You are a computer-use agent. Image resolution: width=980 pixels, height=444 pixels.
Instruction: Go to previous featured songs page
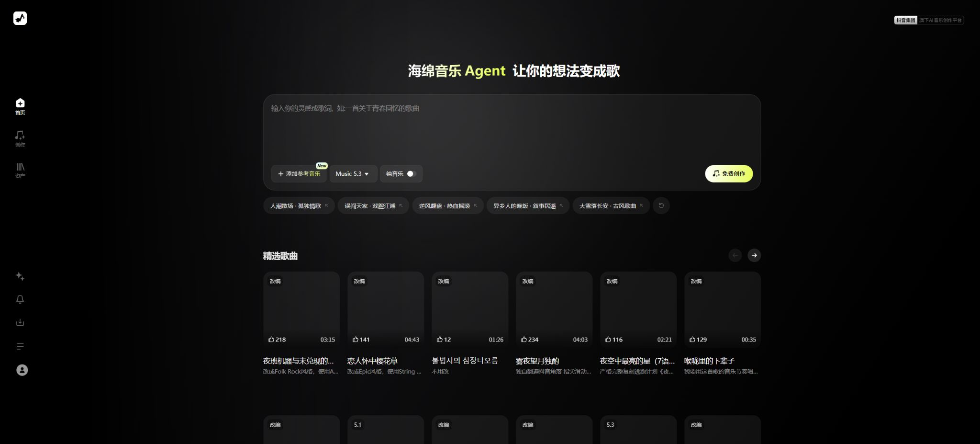[735, 255]
